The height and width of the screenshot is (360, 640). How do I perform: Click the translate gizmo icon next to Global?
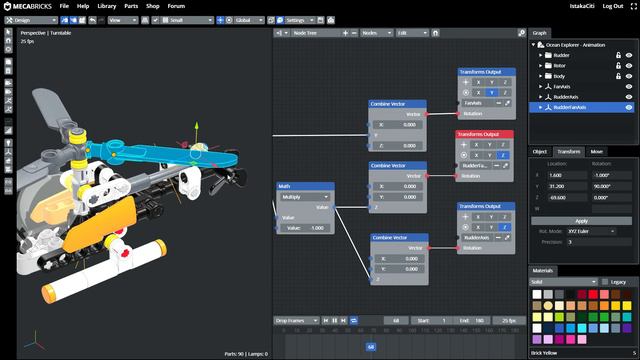click(220, 20)
